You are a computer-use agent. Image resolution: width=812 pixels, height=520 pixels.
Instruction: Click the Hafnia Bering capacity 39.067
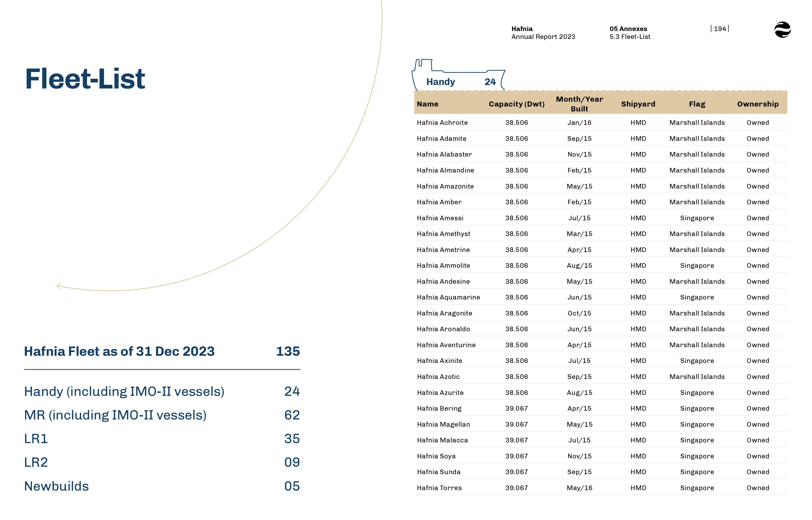click(x=516, y=408)
